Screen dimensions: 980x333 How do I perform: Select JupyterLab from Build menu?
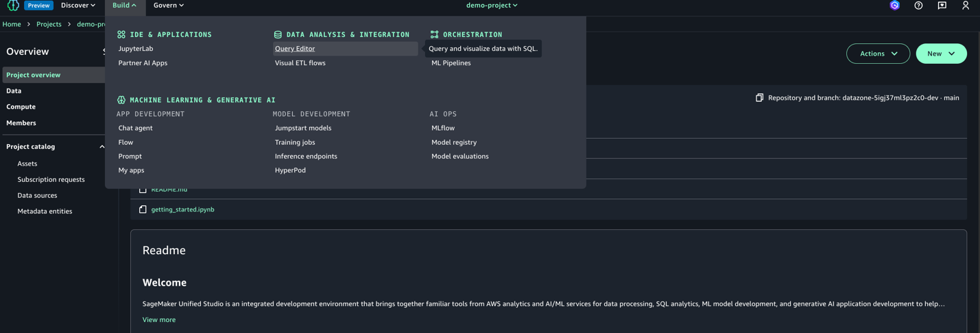pyautogui.click(x=136, y=49)
